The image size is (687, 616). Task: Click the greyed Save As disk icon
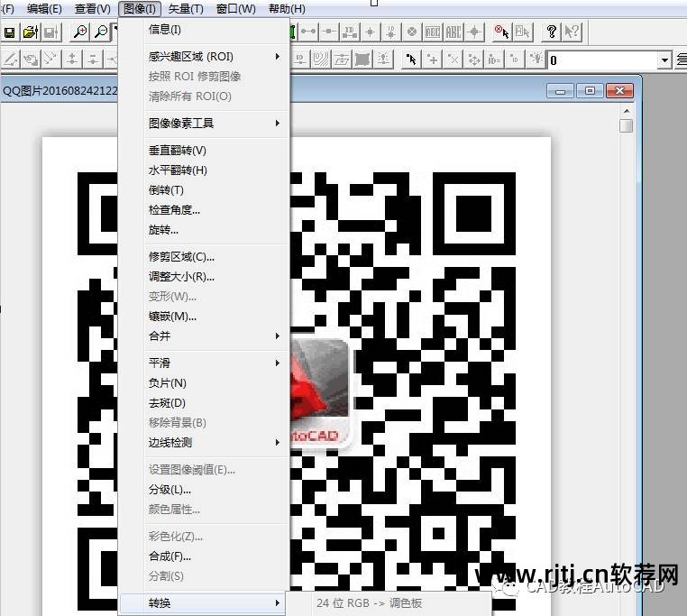click(51, 32)
